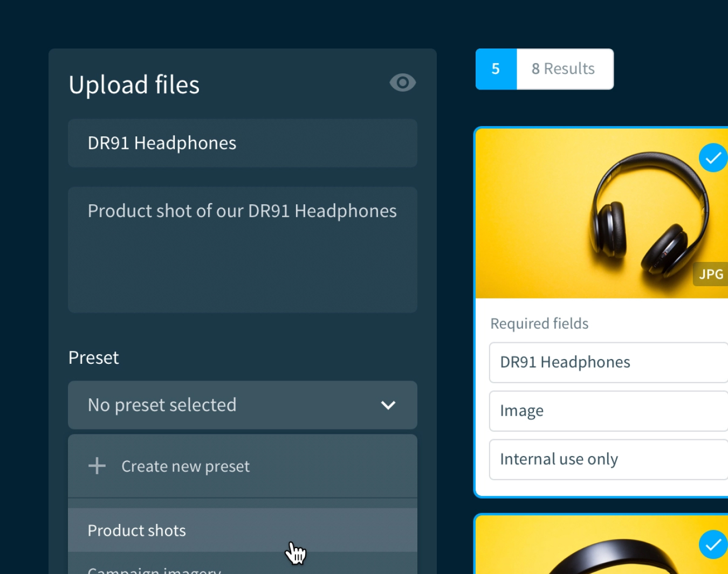Click the JPG file type badge
This screenshot has height=574, width=728.
tap(711, 274)
